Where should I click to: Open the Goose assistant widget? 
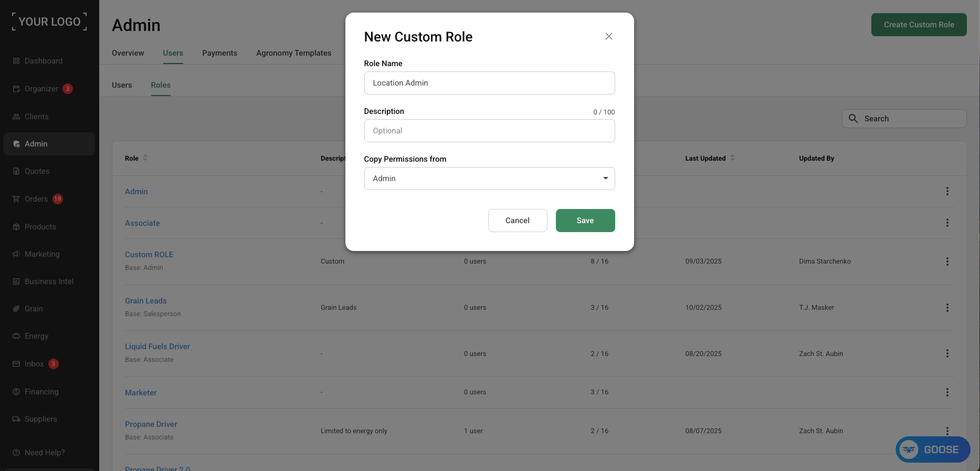(933, 449)
